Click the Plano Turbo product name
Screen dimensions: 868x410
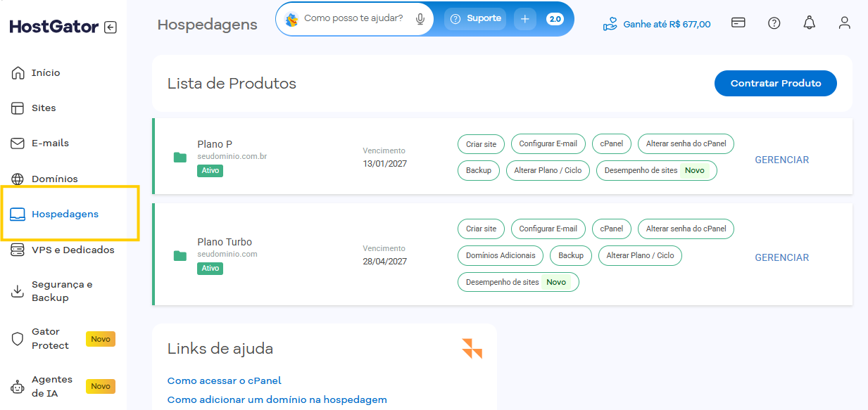(x=225, y=242)
